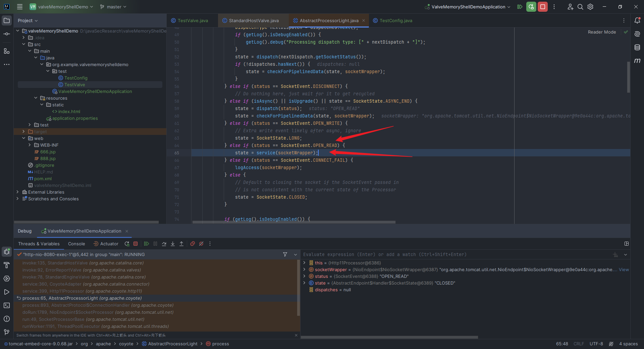Switch to TestValve.java tab

coord(192,21)
